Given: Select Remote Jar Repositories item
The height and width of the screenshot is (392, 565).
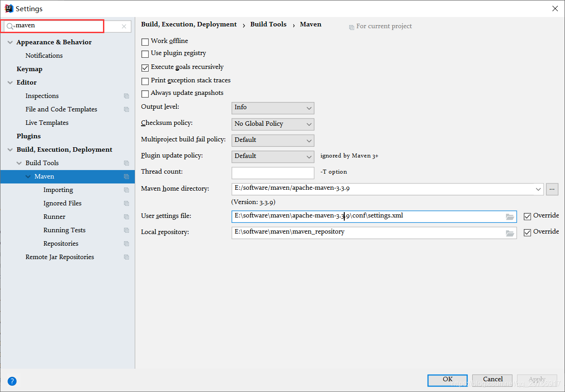Looking at the screenshot, I should [60, 257].
